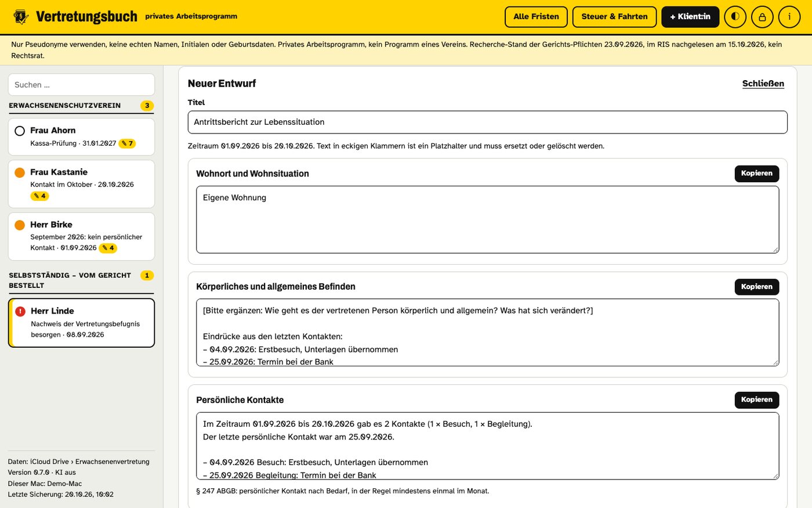Click Frau Ahorn's empty status circle
This screenshot has width=812, height=508.
point(20,131)
